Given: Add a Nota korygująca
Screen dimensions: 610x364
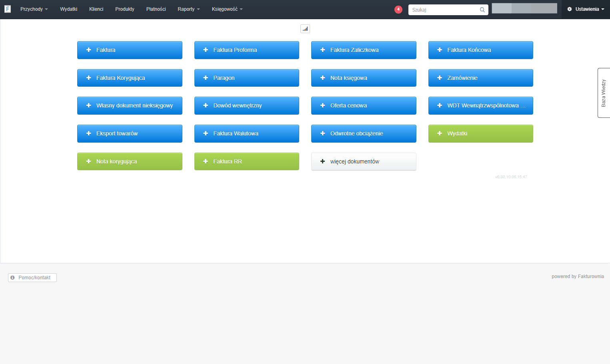Looking at the screenshot, I should (130, 161).
